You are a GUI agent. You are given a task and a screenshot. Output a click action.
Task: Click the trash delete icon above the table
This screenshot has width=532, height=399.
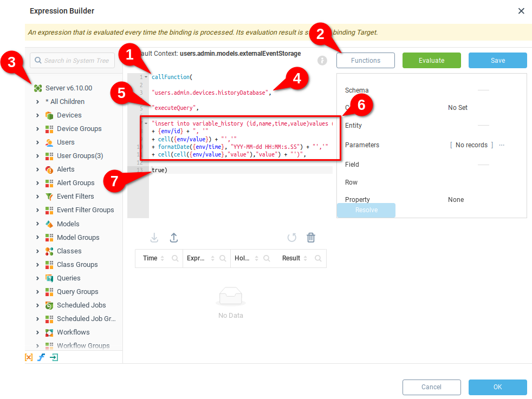click(311, 238)
